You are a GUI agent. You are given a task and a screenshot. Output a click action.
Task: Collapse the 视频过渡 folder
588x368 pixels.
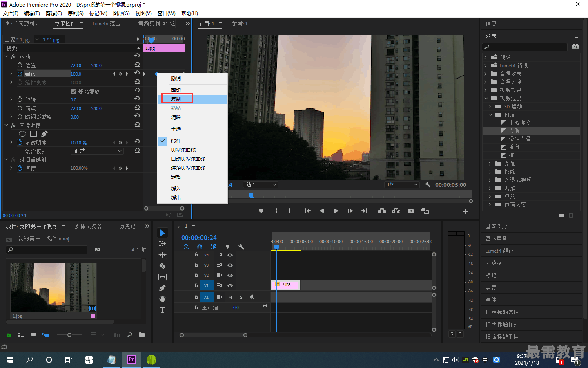click(x=486, y=98)
